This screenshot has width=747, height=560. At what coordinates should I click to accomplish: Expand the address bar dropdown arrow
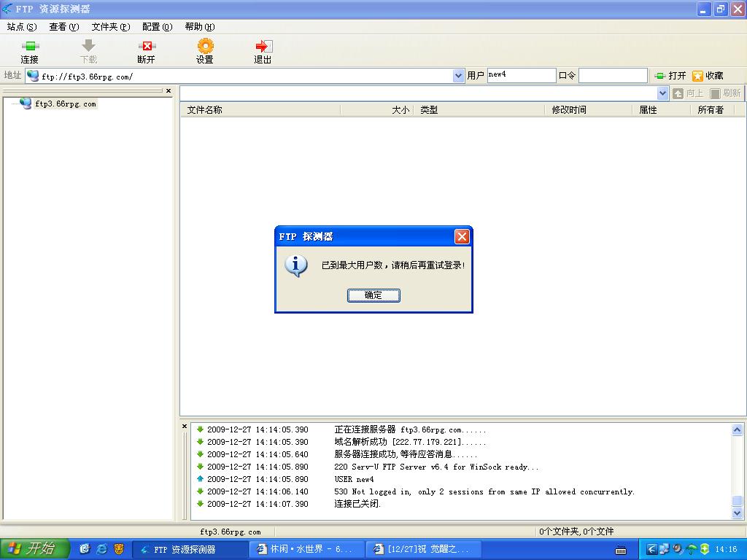point(458,76)
